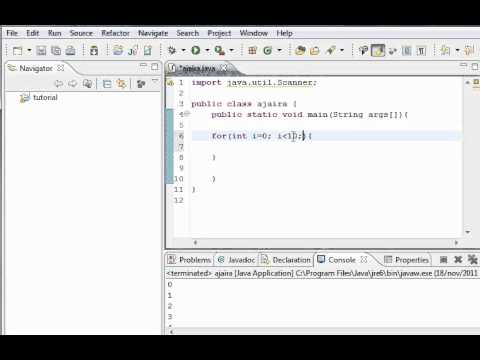
Task: Click the Next Annotation icon
Action: pos(445,51)
